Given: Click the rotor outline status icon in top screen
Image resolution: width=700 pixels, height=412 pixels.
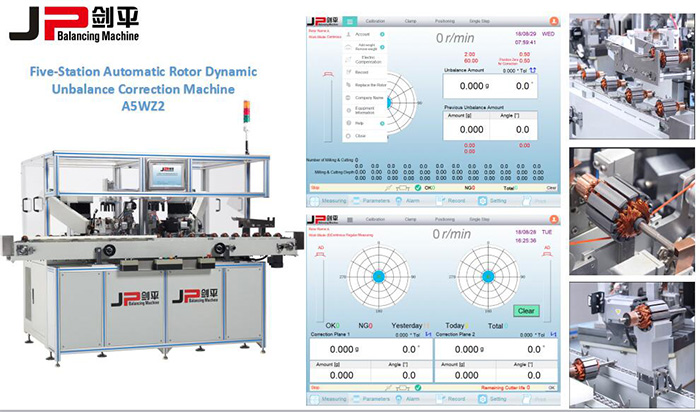Looking at the screenshot, I should click(x=403, y=188).
